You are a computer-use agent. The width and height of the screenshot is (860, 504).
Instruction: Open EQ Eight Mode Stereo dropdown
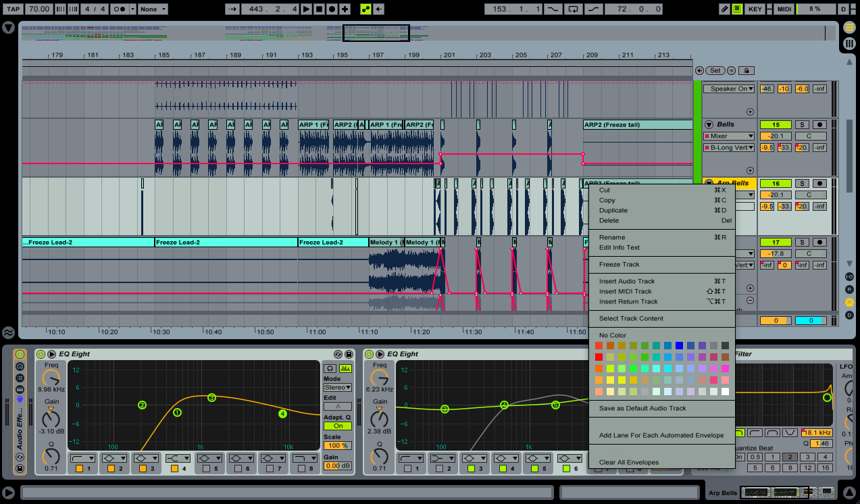tap(338, 387)
